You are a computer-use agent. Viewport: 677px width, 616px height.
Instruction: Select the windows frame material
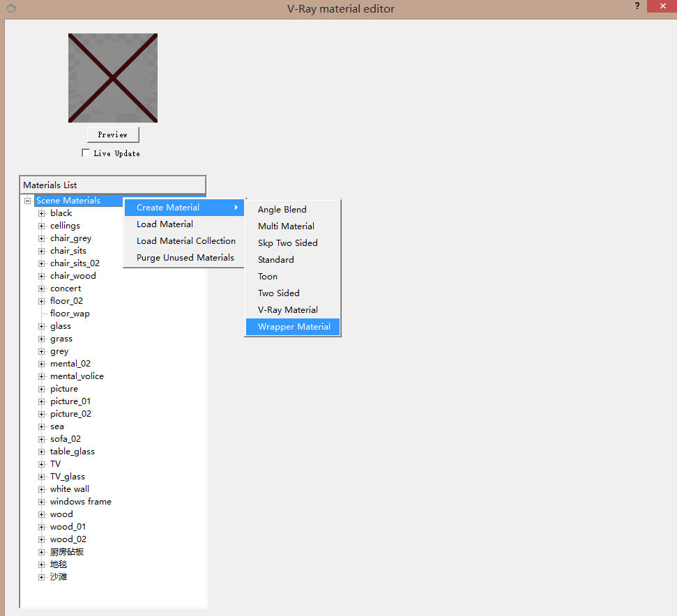point(81,502)
